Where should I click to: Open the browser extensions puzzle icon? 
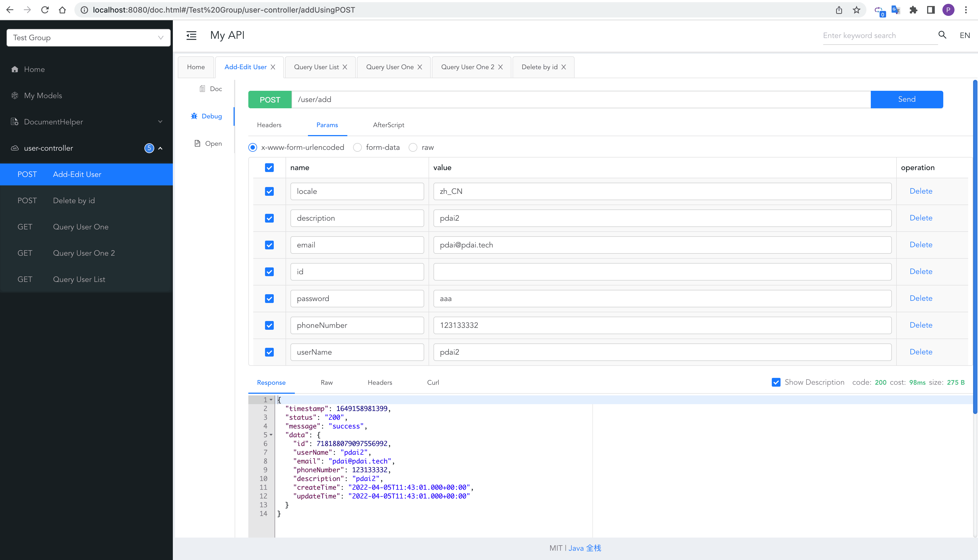click(x=913, y=10)
